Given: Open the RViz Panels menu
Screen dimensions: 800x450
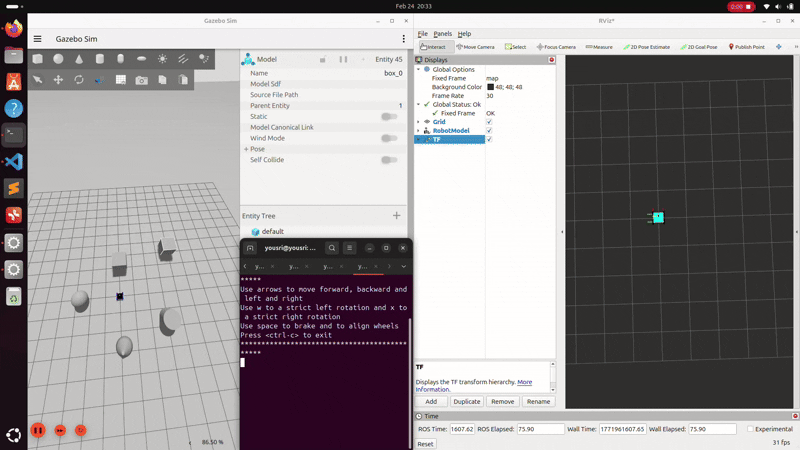Looking at the screenshot, I should (442, 34).
